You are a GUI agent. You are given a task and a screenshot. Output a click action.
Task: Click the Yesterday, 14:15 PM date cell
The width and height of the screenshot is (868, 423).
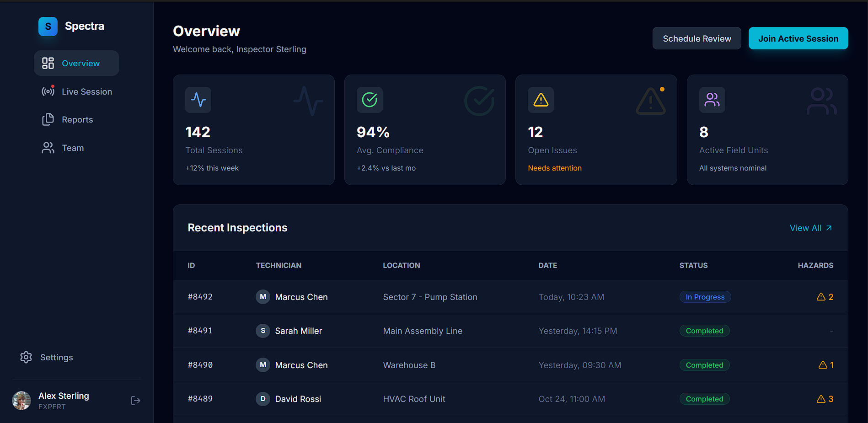[x=578, y=331]
